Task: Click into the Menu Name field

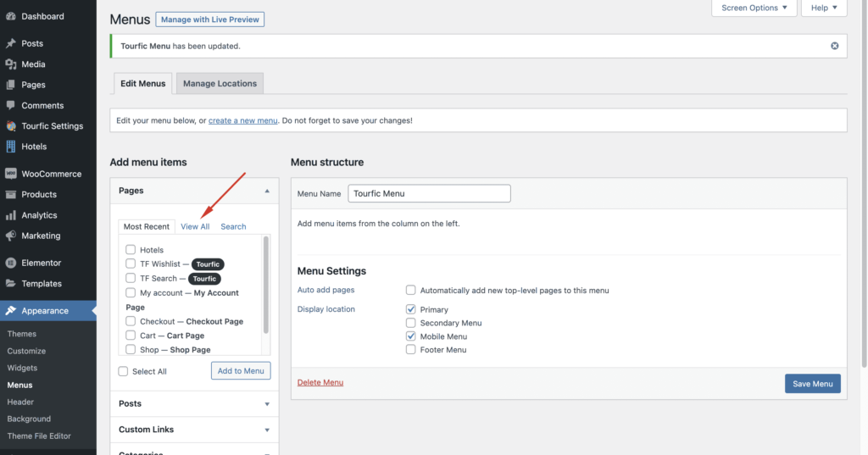Action: 429,193
